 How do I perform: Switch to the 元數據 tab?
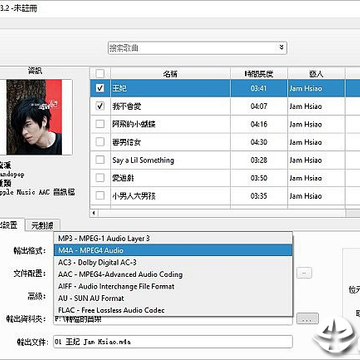[x=42, y=225]
